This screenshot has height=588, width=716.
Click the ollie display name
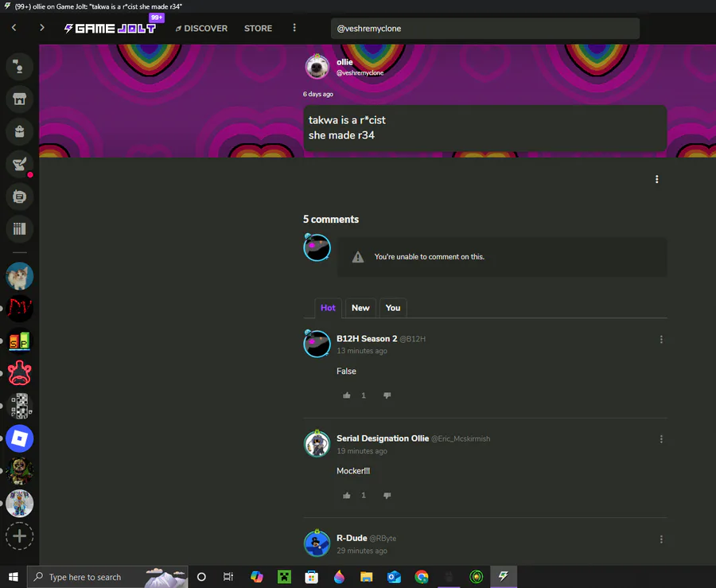pyautogui.click(x=344, y=62)
